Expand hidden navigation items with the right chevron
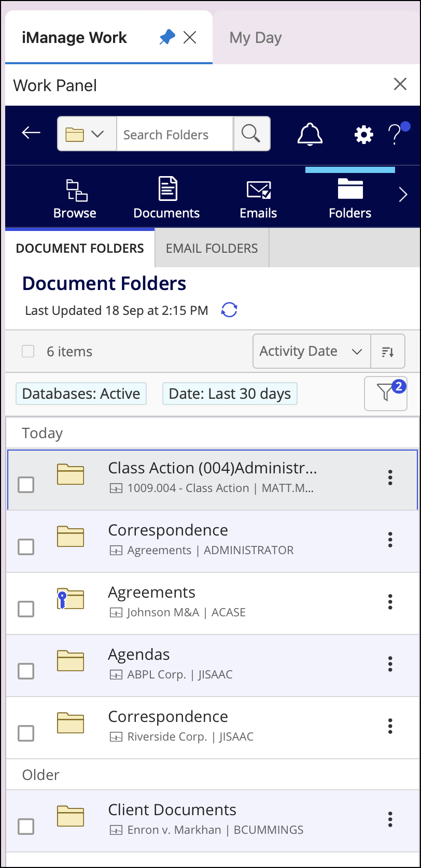Image resolution: width=421 pixels, height=868 pixels. click(x=403, y=194)
